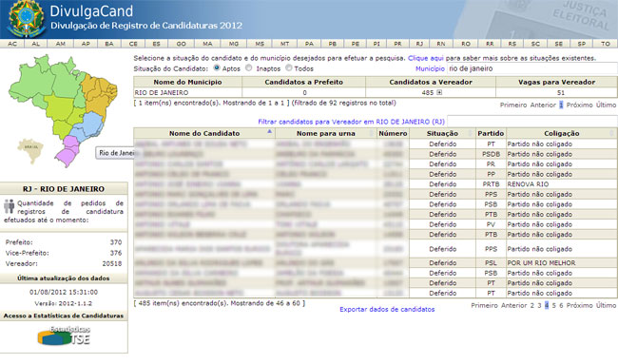Open the TO state tab
Screen dimensions: 618x364
(x=606, y=44)
